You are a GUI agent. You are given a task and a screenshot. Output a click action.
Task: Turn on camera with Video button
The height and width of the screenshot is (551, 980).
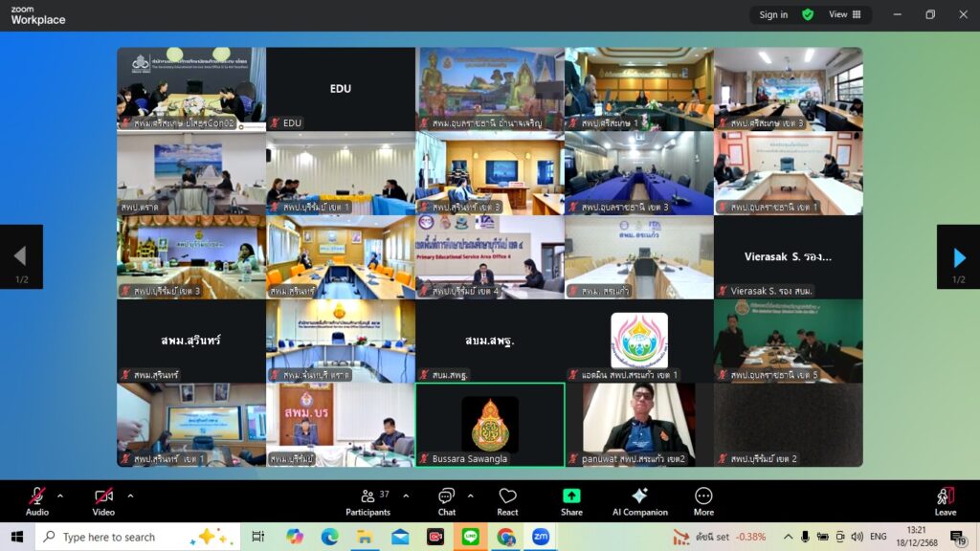103,500
